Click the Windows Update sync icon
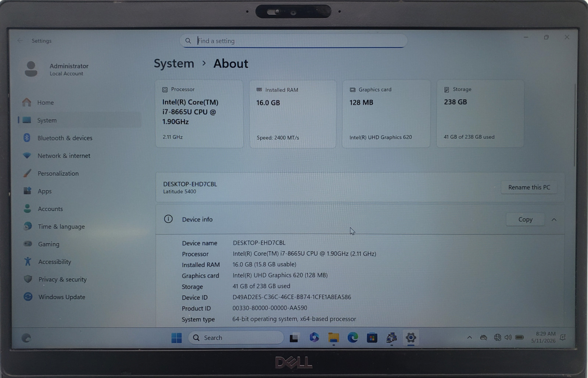The width and height of the screenshot is (588, 378). click(x=28, y=297)
